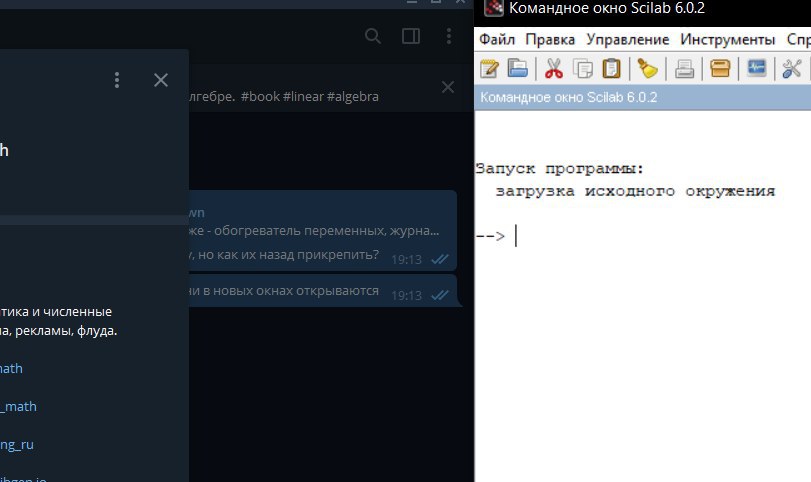Open preferences wrench-and-screwdriver icon
811x482 pixels.
pos(791,68)
